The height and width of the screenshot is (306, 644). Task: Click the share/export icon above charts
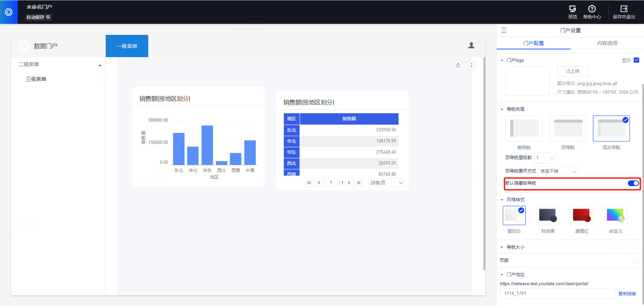(x=458, y=65)
